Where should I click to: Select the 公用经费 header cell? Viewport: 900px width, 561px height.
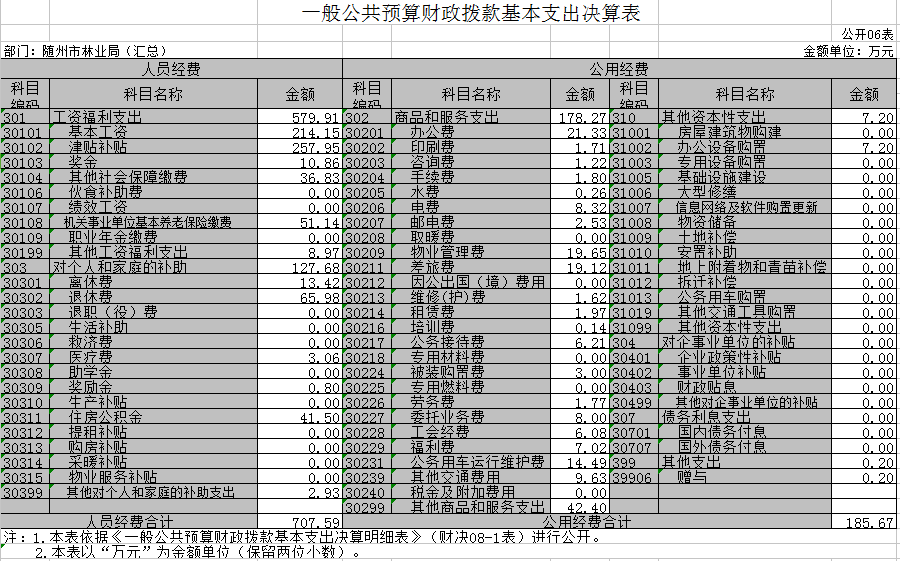pyautogui.click(x=619, y=69)
